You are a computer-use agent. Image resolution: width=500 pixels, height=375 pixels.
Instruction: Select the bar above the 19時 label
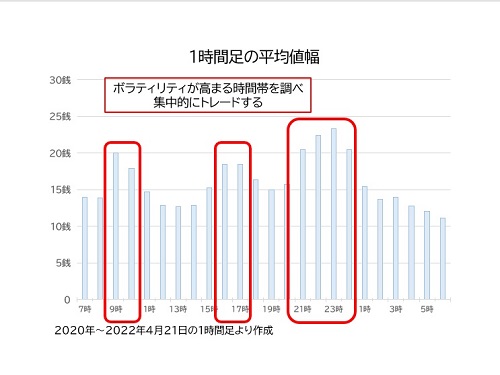coord(271,244)
